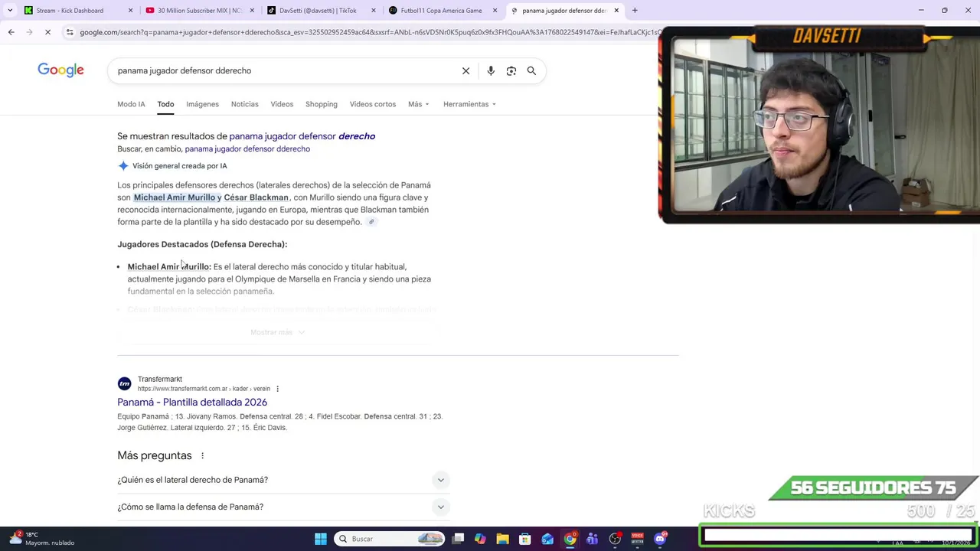Click highlighted 'Michael Amir Murillo y César Blackman'

coord(211,197)
